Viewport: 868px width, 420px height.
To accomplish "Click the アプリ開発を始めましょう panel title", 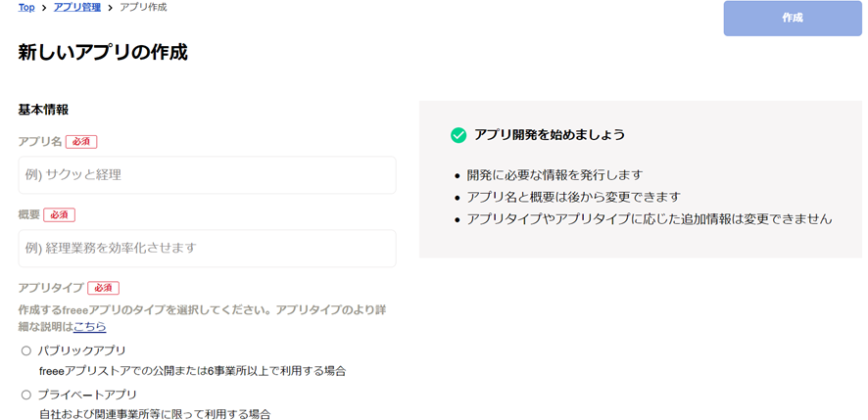I will coord(550,135).
